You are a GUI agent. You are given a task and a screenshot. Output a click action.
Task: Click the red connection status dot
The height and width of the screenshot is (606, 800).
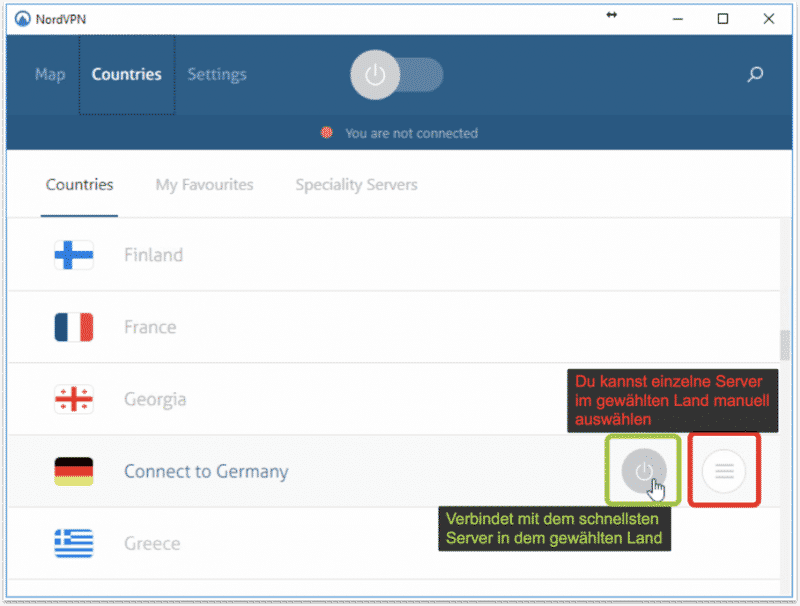(x=325, y=132)
